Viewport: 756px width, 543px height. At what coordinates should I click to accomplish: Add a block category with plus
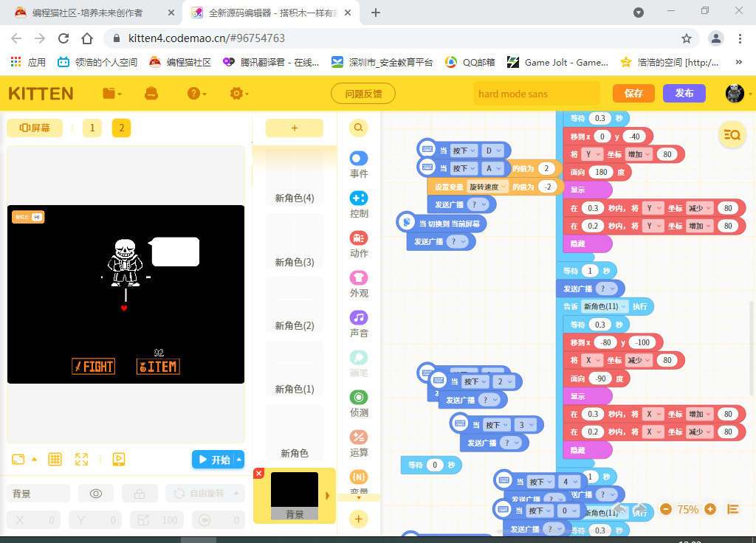pos(358,519)
